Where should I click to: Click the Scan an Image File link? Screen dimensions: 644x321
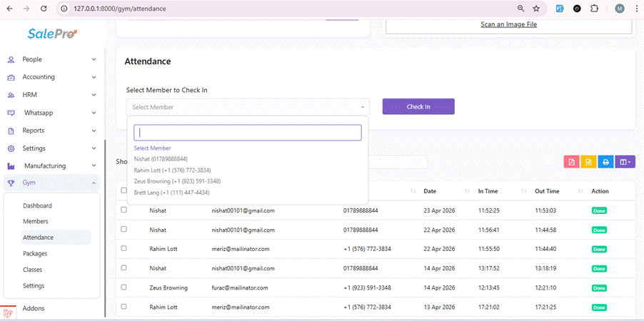tap(508, 24)
